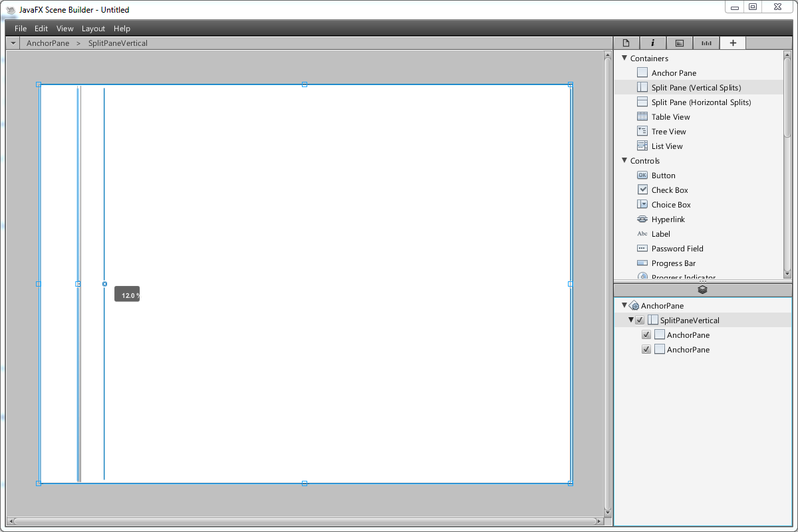Screen dimensions: 798x532
Task: Click Split Pane (Horizontal Splits) library entry
Action: point(701,102)
